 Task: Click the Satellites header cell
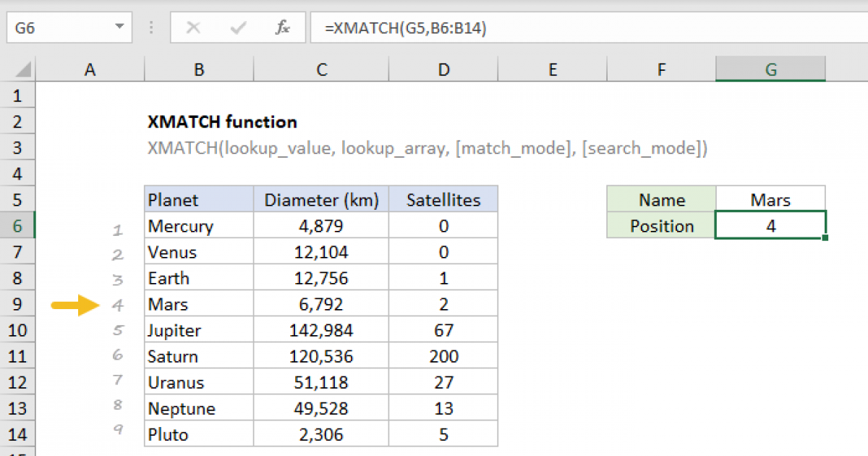(443, 200)
